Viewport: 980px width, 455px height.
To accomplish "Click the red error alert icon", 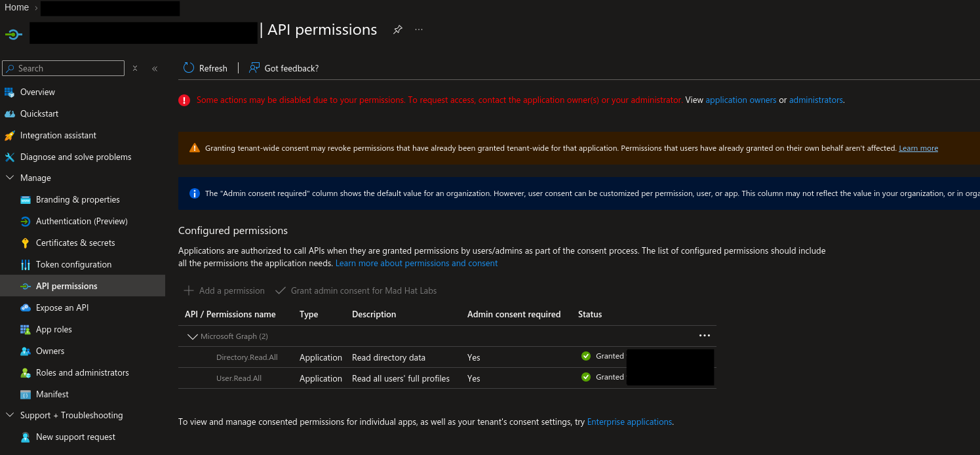I will coord(184,100).
